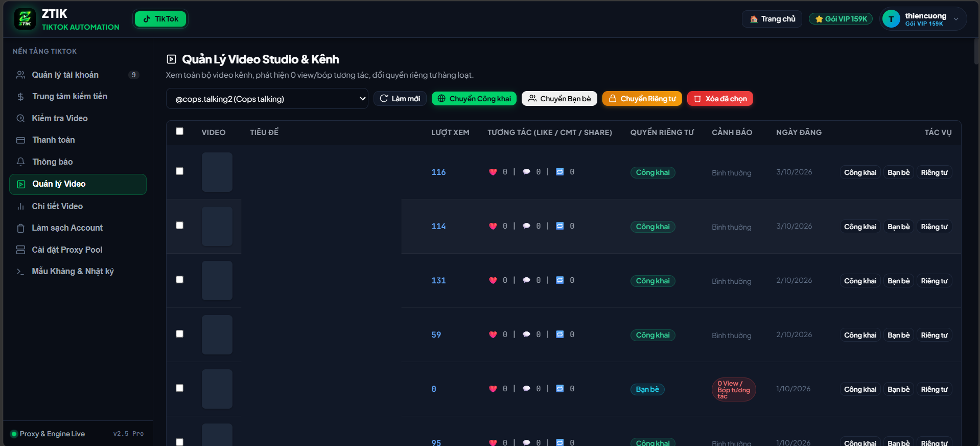This screenshot has width=980, height=446.
Task: Click the share icon in the 131-views row
Action: (560, 280)
